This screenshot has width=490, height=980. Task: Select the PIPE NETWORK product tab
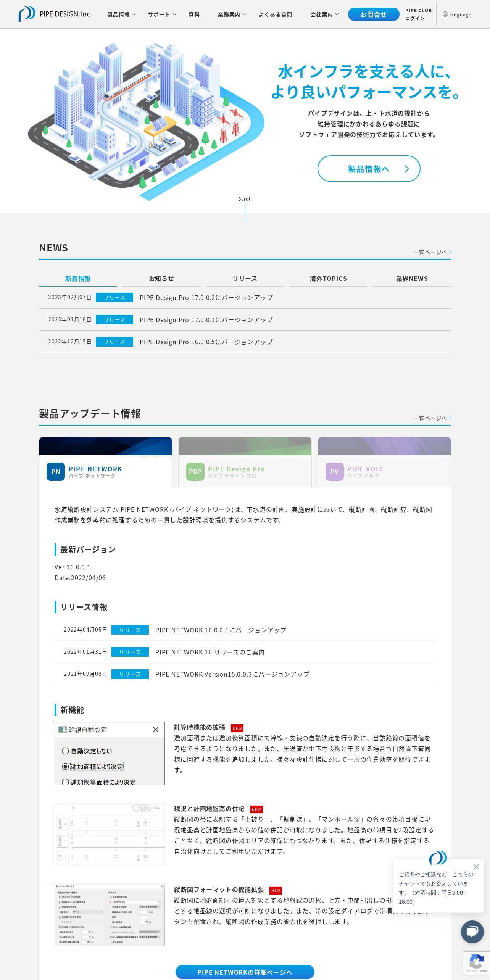click(x=105, y=463)
